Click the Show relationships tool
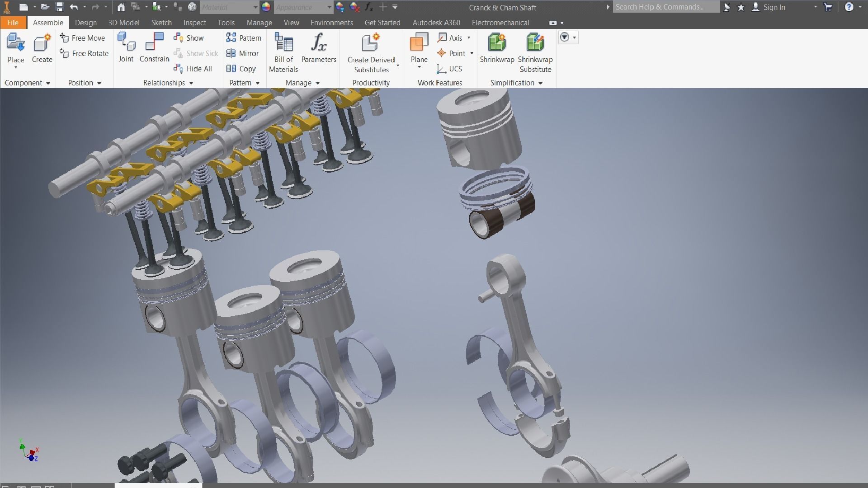The width and height of the screenshot is (868, 488). (x=189, y=38)
